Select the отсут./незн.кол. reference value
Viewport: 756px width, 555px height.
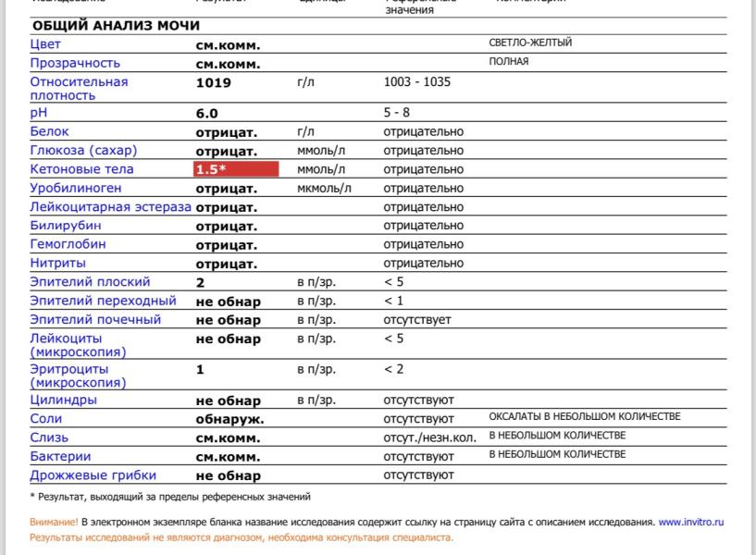click(429, 438)
